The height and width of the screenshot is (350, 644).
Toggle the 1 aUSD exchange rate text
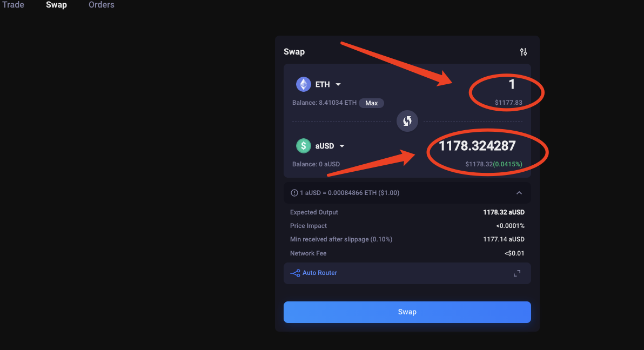[x=350, y=193]
